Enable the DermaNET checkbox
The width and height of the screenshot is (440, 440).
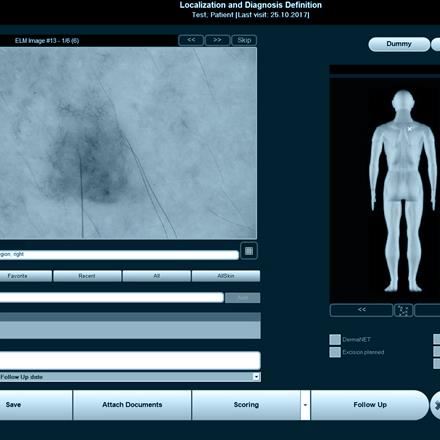coord(335,339)
